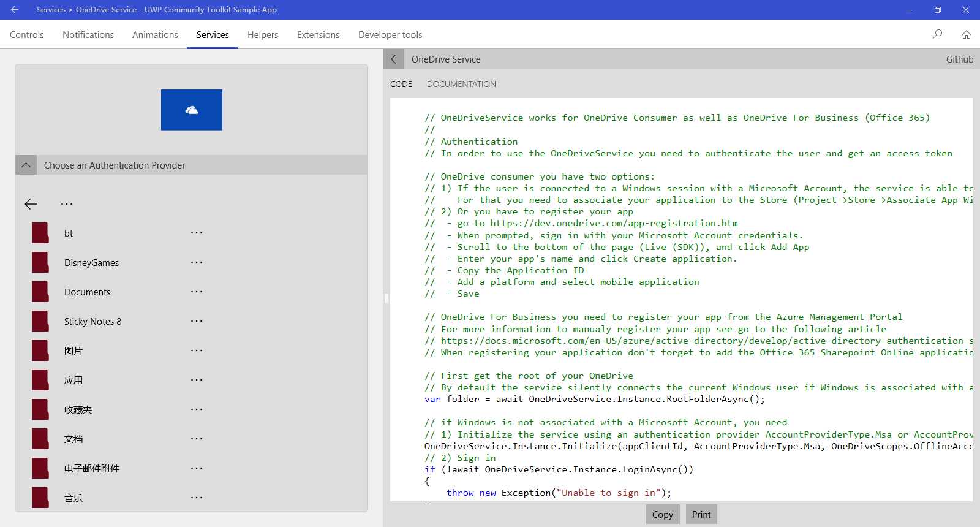Image resolution: width=980 pixels, height=527 pixels.
Task: Open the Notifications menu
Action: click(x=88, y=35)
